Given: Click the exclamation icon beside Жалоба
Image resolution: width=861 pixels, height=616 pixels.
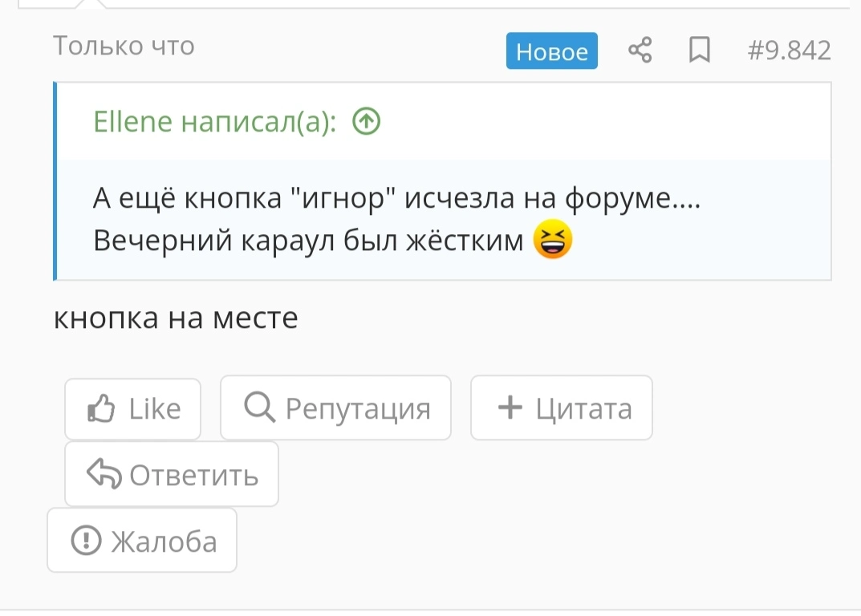Looking at the screenshot, I should 86,541.
